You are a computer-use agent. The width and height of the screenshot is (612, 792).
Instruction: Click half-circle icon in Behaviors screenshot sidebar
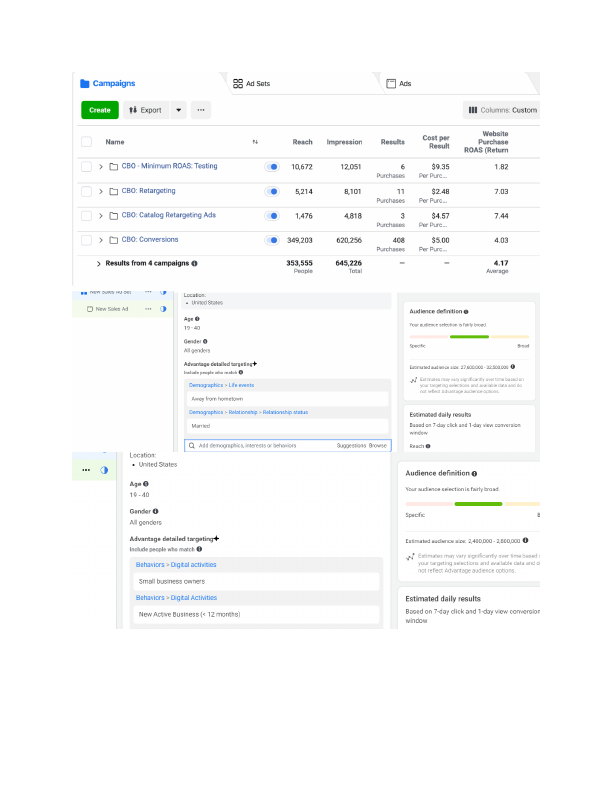click(104, 470)
